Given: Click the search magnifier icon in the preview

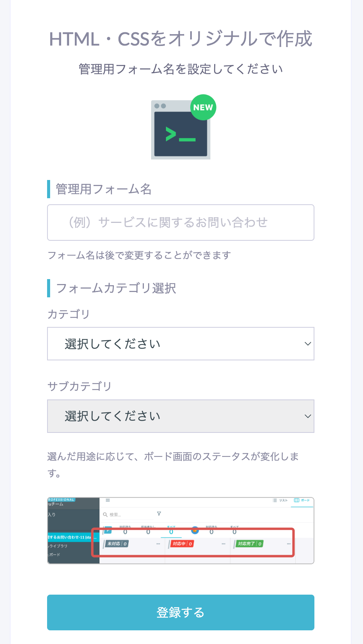Looking at the screenshot, I should click(105, 515).
